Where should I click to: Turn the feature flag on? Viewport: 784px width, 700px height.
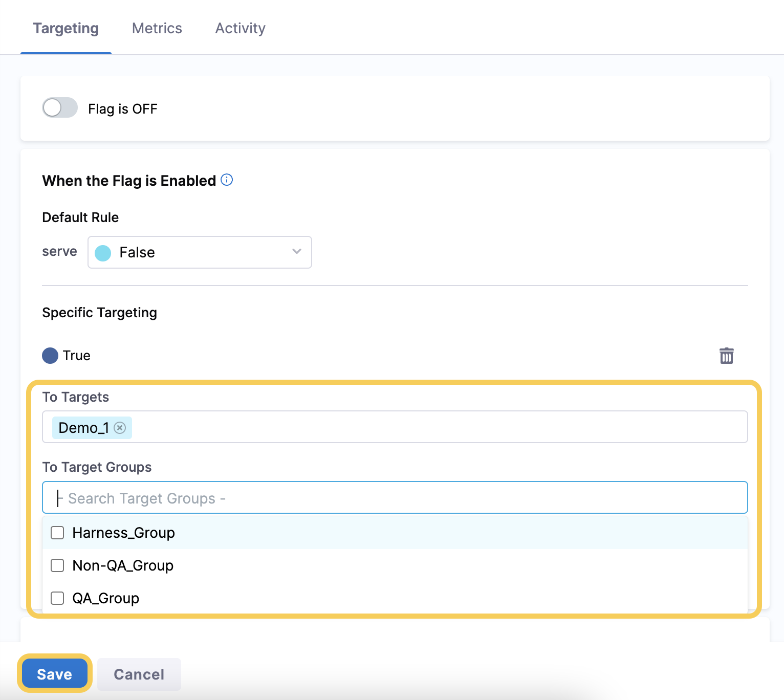click(59, 108)
